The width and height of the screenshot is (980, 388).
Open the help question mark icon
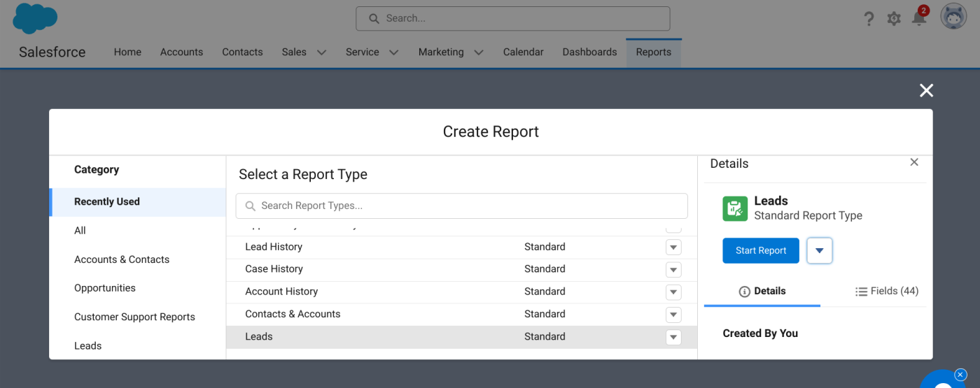(x=869, y=19)
